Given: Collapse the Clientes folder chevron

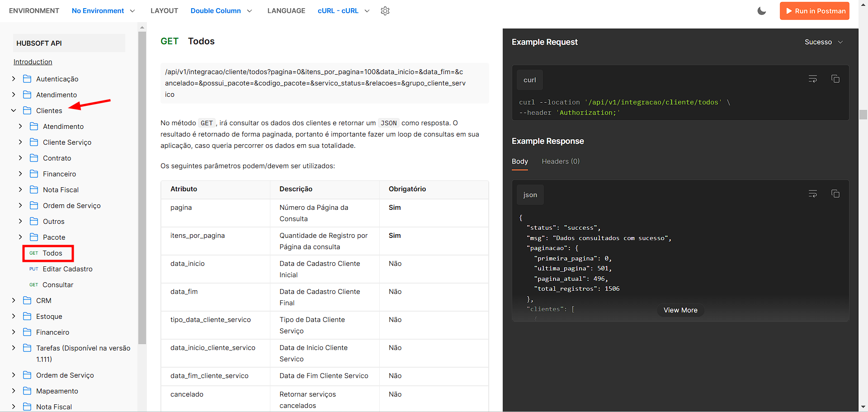Looking at the screenshot, I should [14, 110].
